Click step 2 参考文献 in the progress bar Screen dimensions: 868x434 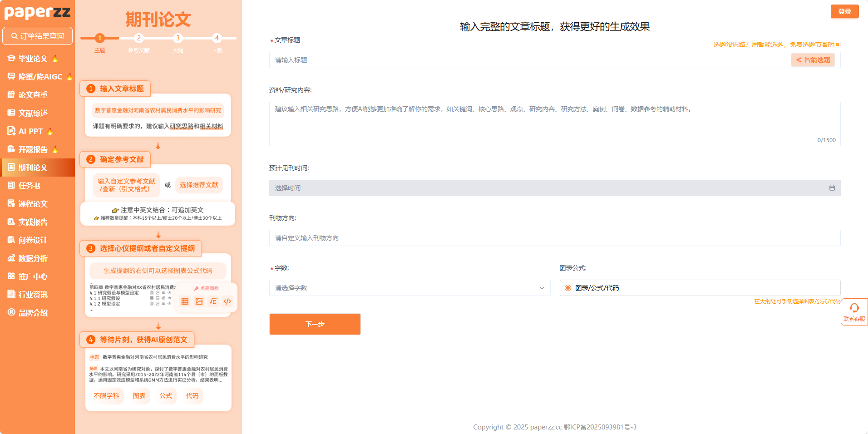(139, 38)
